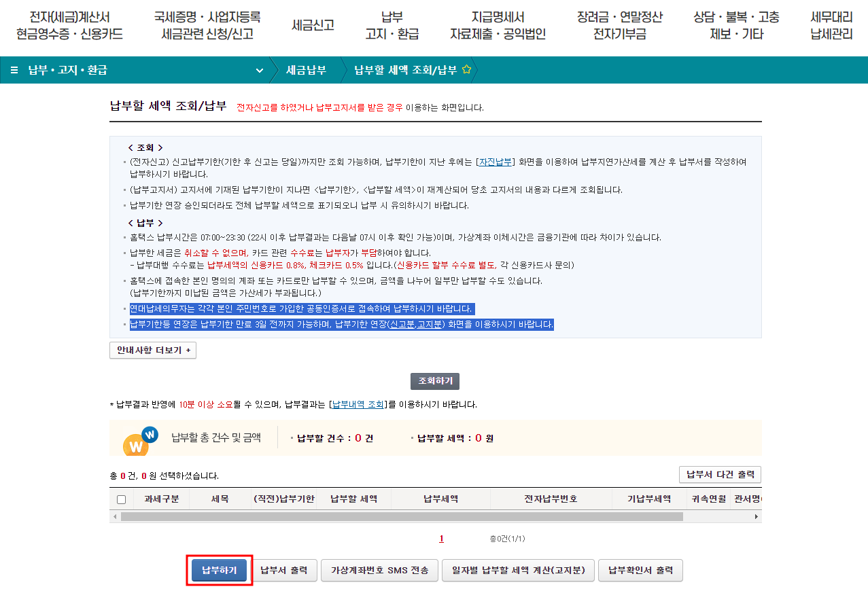Image resolution: width=868 pixels, height=591 pixels.
Task: Click the table's horizontal scrollbar thumb
Action: tap(402, 517)
